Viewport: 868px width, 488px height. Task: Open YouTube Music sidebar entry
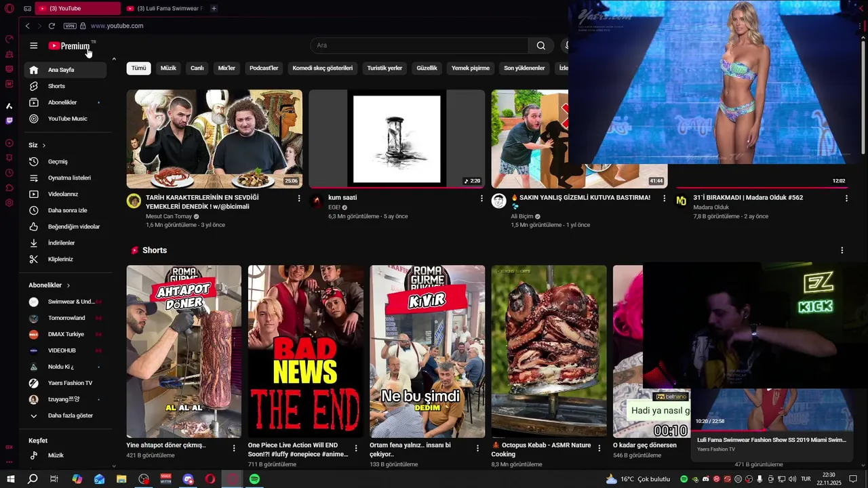click(66, 119)
